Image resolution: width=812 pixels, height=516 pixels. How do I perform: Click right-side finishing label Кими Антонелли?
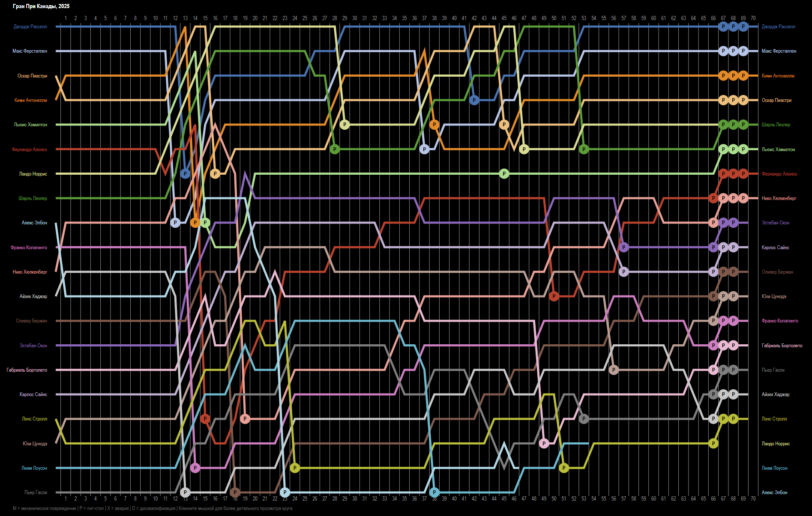(x=778, y=76)
